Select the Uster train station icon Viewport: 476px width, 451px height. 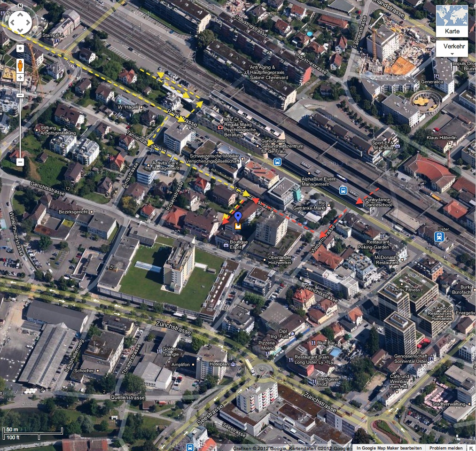tap(439, 237)
